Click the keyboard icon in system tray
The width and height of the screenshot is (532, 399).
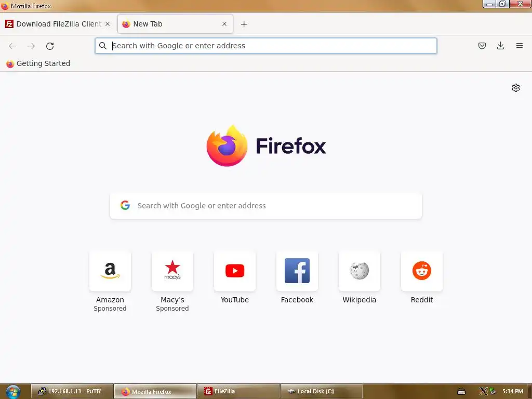pos(461,392)
